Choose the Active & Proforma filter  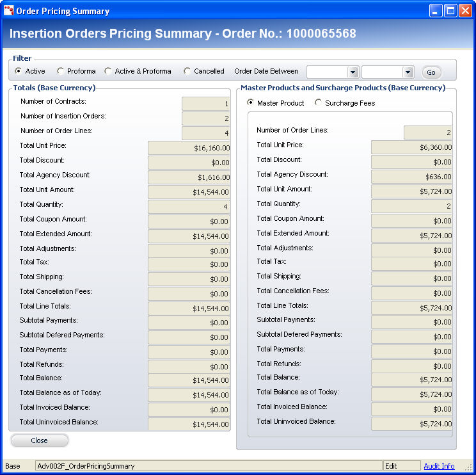coord(107,71)
